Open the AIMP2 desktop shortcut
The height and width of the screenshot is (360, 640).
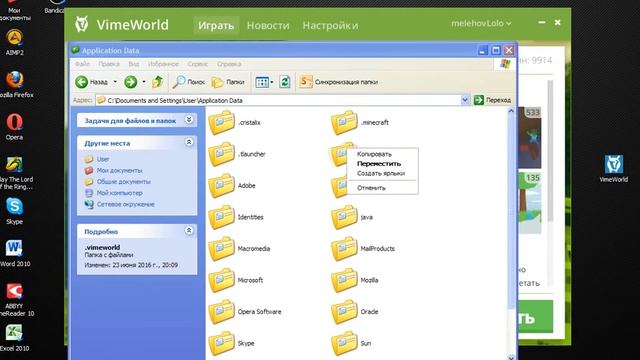[x=15, y=42]
